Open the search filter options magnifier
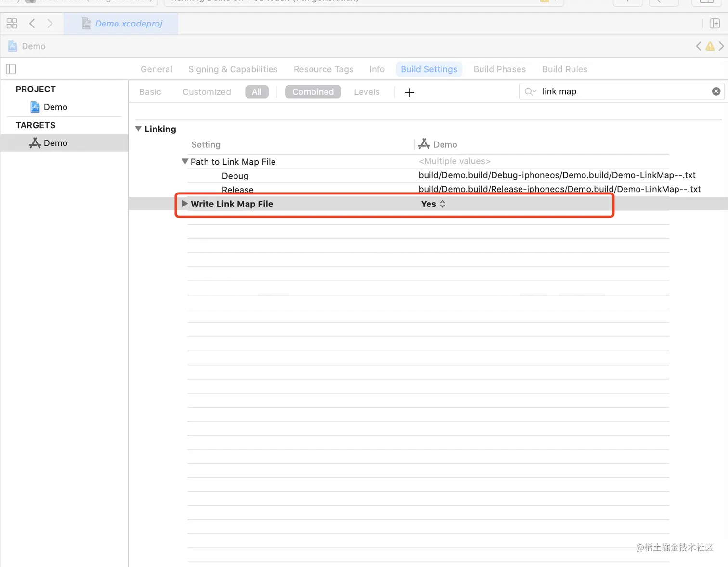728x567 pixels. 530,91
